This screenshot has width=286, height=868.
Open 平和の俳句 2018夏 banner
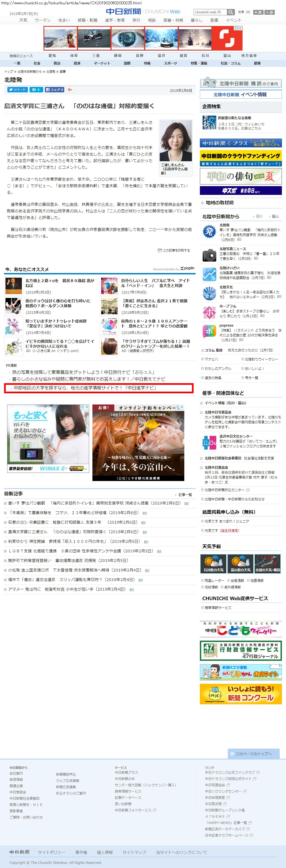[x=241, y=176]
